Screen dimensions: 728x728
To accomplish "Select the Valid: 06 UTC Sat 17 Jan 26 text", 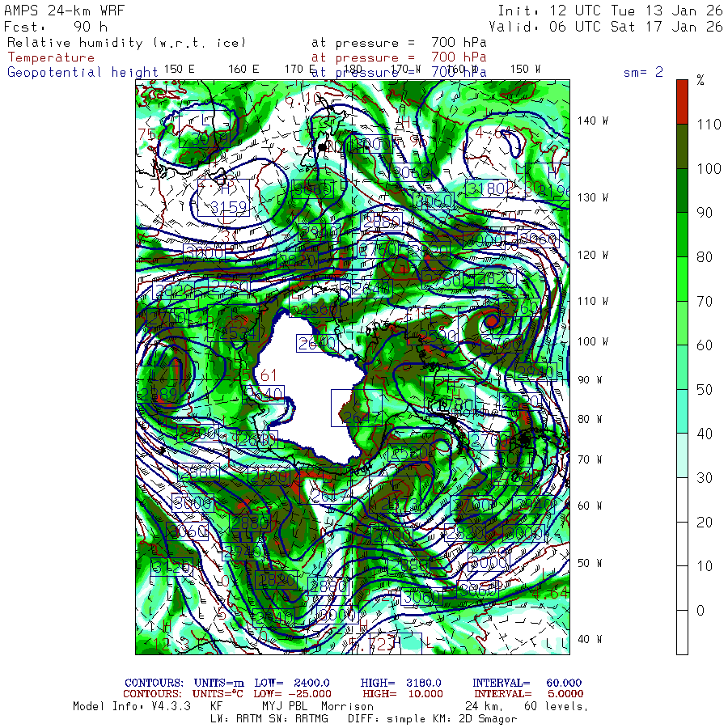I will tap(610, 26).
